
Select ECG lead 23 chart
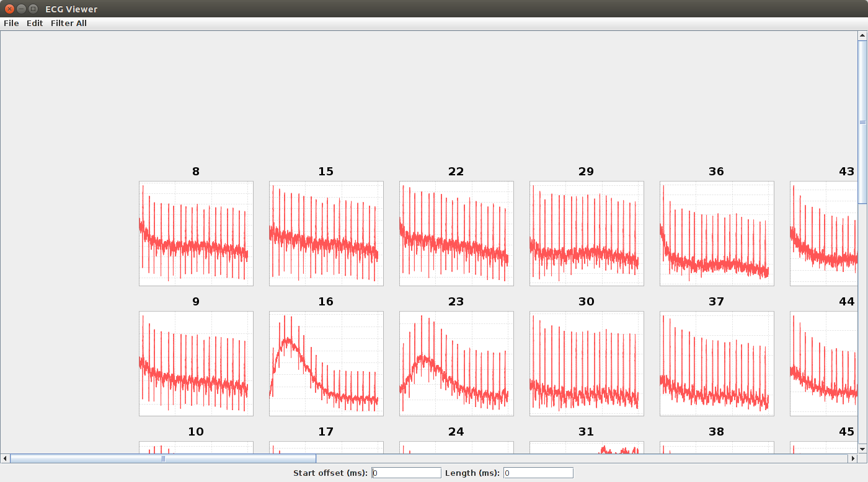pyautogui.click(x=456, y=364)
